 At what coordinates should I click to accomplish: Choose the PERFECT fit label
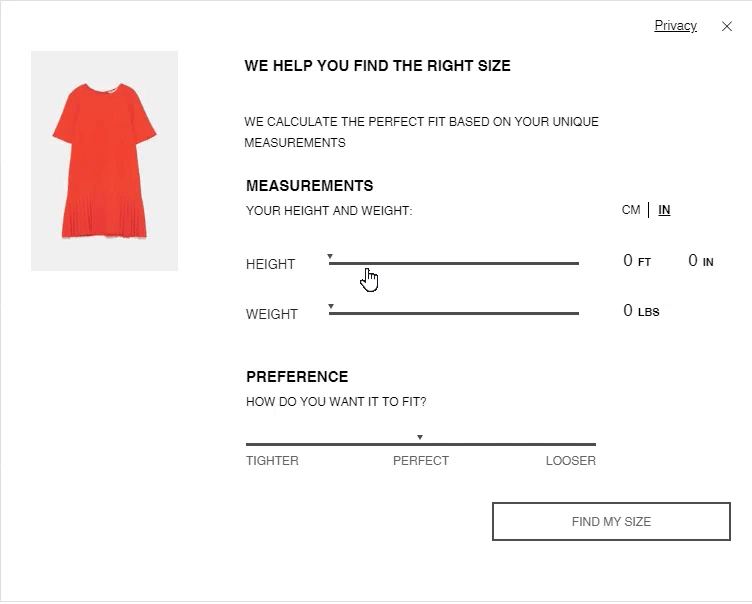(420, 461)
